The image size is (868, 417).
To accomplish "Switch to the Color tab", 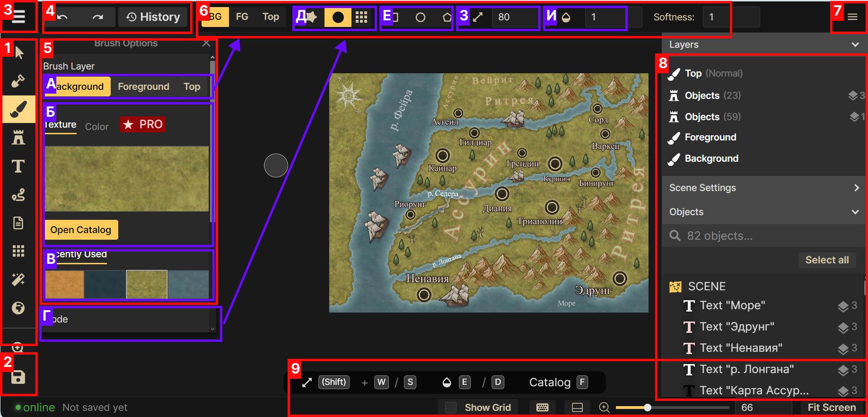I will click(96, 127).
